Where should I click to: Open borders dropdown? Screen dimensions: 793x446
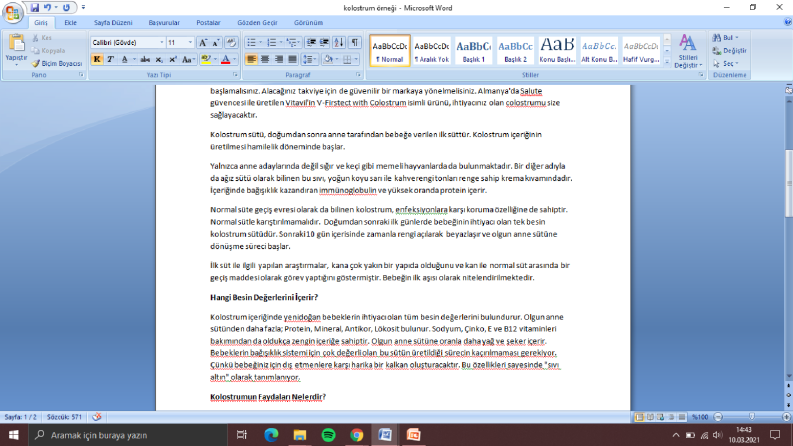pos(357,60)
